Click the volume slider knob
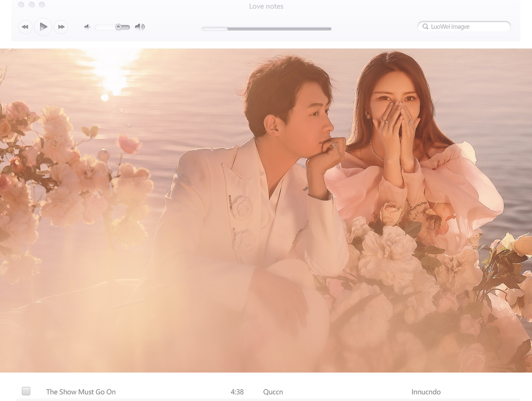This screenshot has height=401, width=532. pyautogui.click(x=118, y=27)
